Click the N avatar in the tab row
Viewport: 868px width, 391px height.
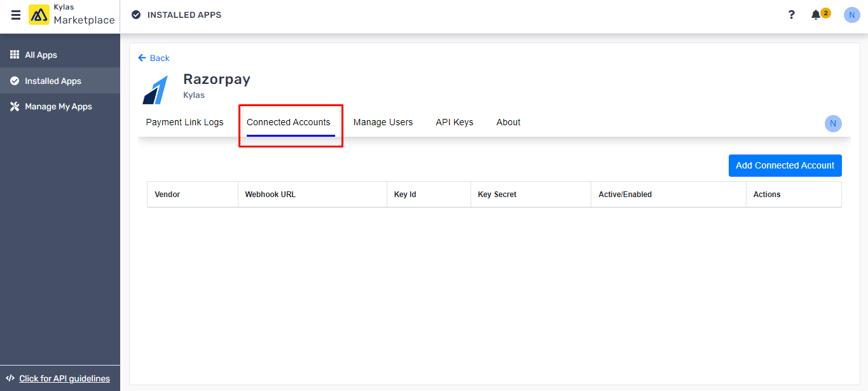(x=833, y=123)
